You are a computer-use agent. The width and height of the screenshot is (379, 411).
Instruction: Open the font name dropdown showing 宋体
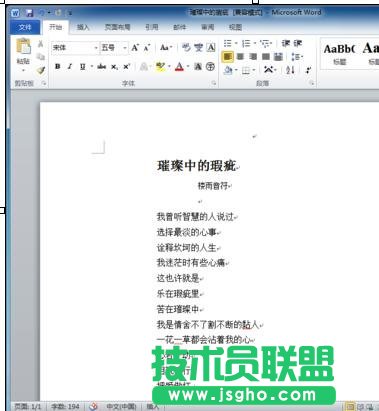(x=75, y=48)
